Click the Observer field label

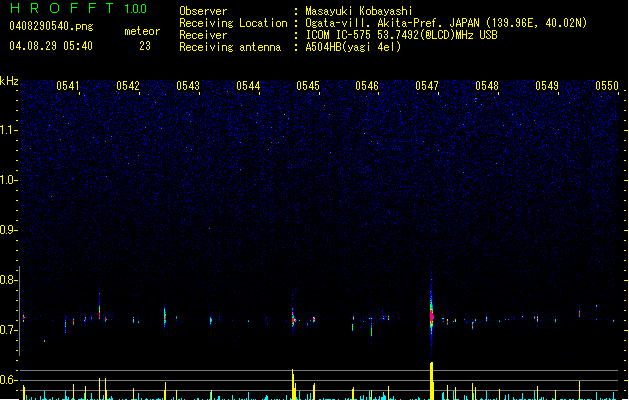coord(203,11)
